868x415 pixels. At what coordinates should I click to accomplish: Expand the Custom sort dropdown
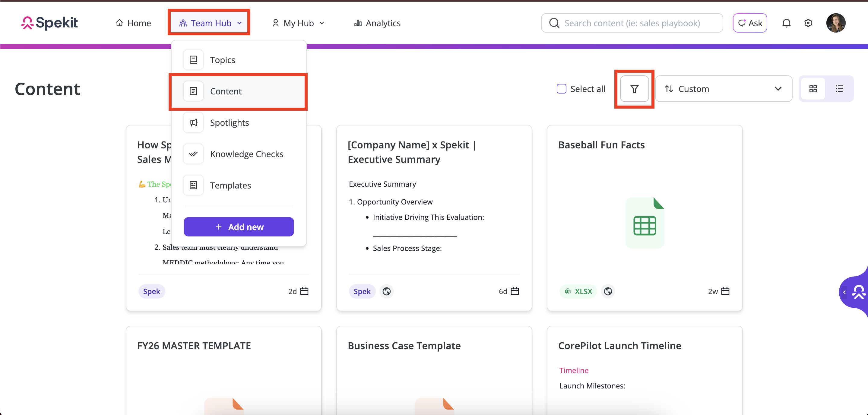point(724,89)
